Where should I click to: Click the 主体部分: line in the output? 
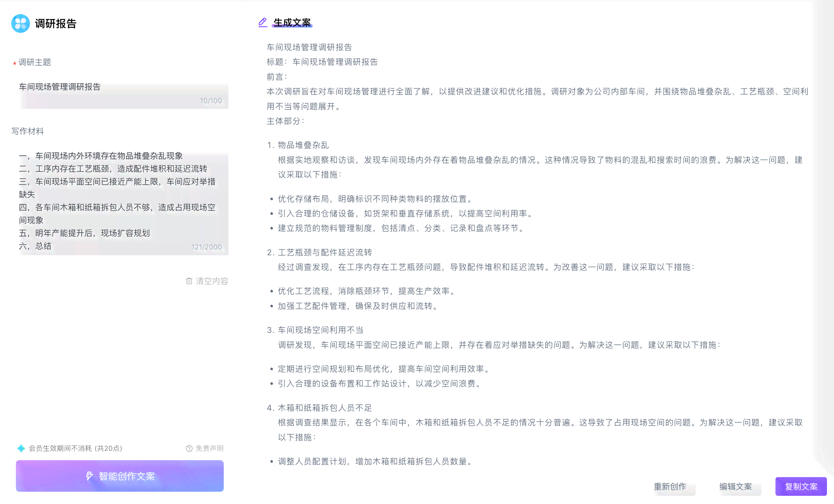[285, 121]
